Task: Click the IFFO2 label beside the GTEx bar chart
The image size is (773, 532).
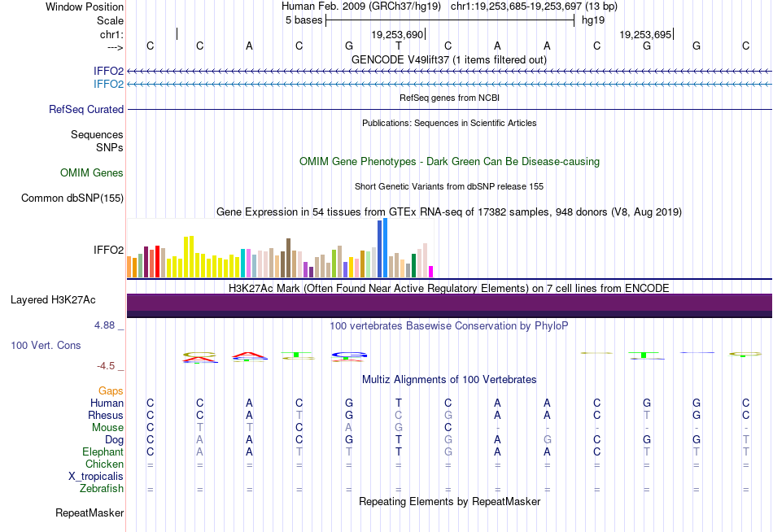Action: (x=108, y=250)
